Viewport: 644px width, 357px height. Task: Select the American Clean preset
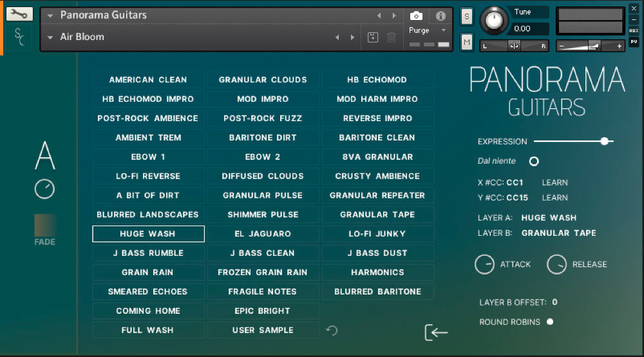(x=148, y=80)
